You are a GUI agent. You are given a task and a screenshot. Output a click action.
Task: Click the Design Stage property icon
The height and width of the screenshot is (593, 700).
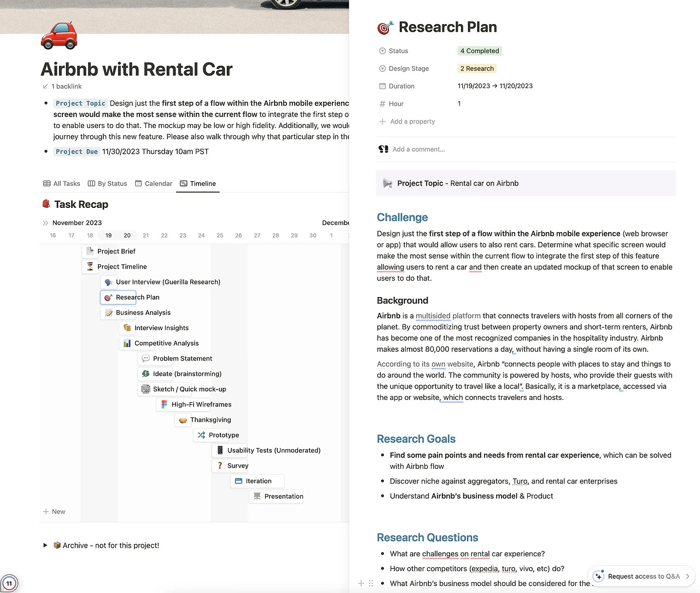coord(382,68)
